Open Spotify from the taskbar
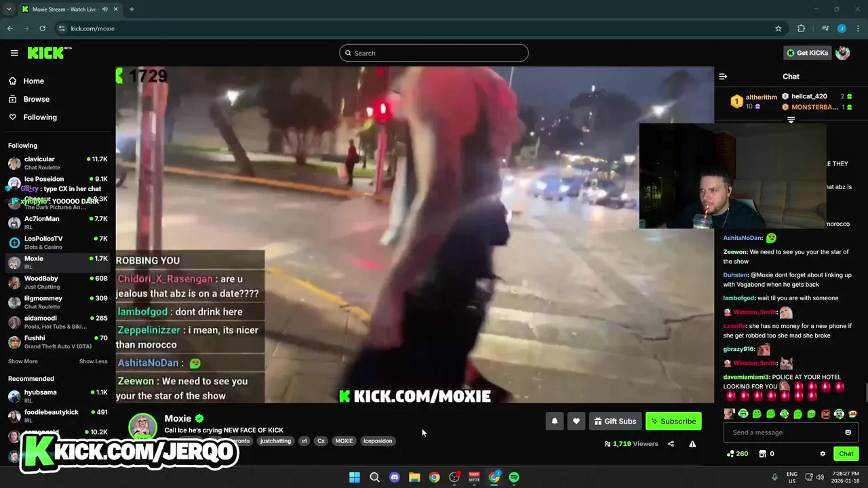Viewport: 868px width, 488px height. pyautogui.click(x=514, y=477)
